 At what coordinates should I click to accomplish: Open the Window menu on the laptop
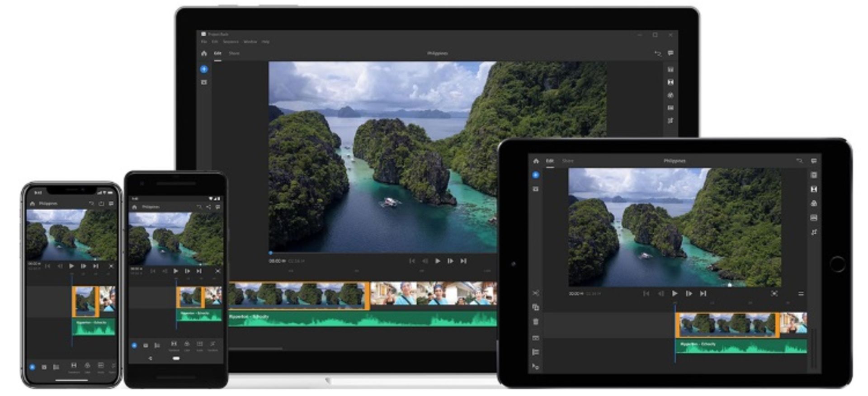[x=250, y=42]
